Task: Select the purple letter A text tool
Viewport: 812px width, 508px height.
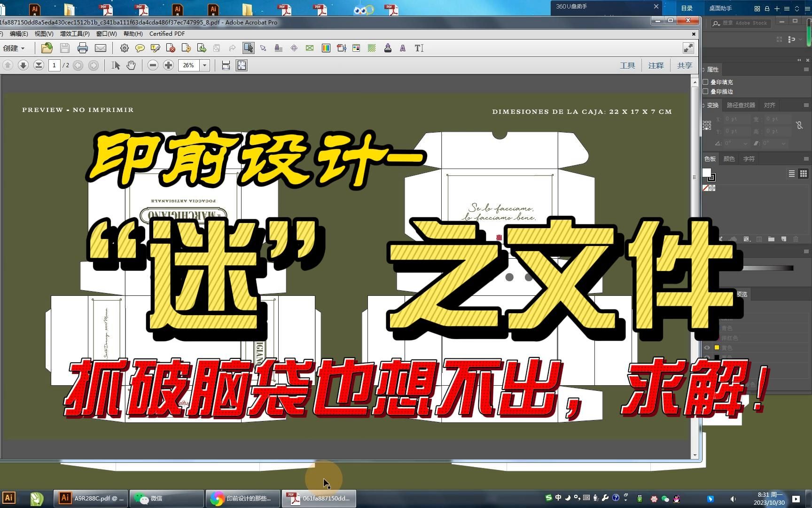Action: pyautogui.click(x=403, y=48)
